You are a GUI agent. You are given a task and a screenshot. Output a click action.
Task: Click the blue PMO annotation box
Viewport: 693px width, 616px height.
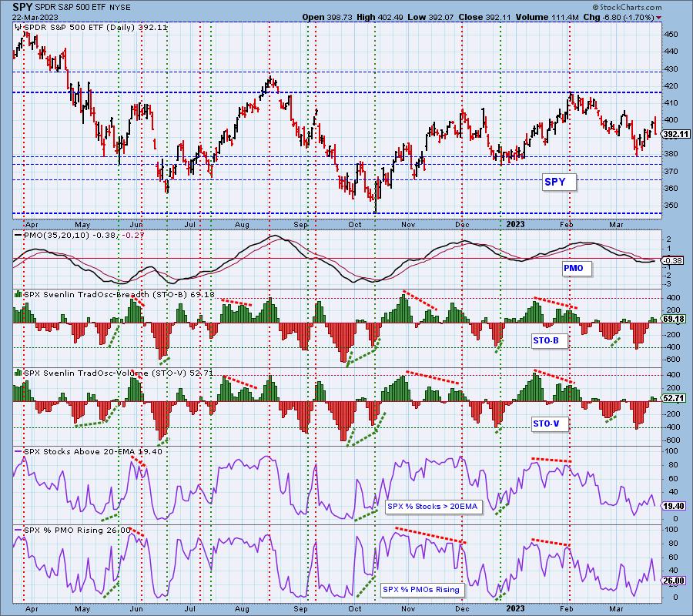pyautogui.click(x=577, y=268)
